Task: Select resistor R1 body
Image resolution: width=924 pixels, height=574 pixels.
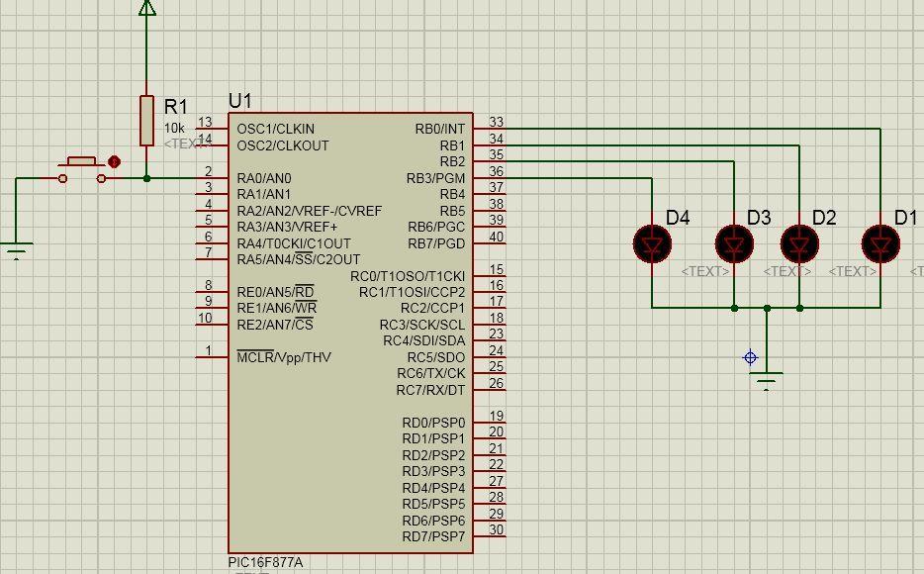Action: click(146, 120)
